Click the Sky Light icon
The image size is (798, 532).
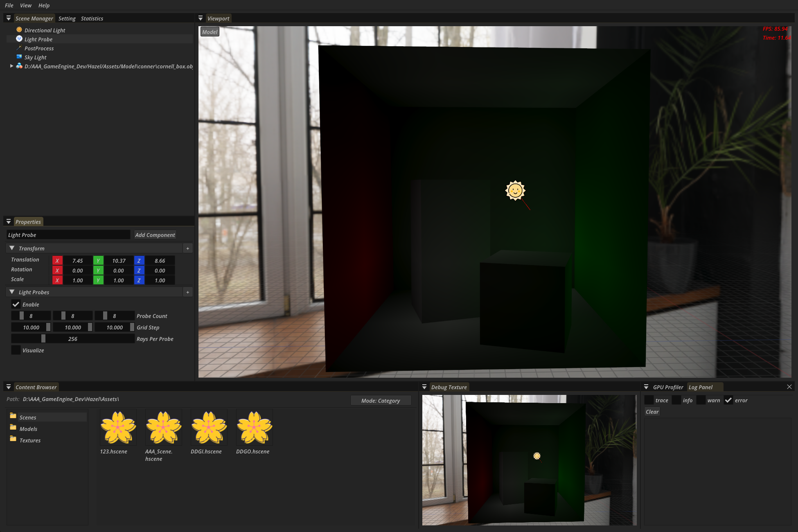click(x=19, y=57)
